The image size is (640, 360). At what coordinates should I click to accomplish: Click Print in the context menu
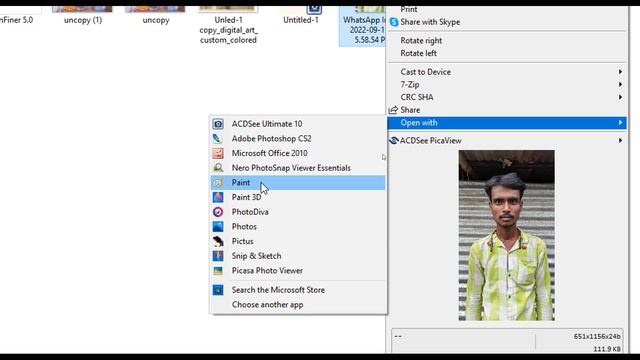click(507, 9)
